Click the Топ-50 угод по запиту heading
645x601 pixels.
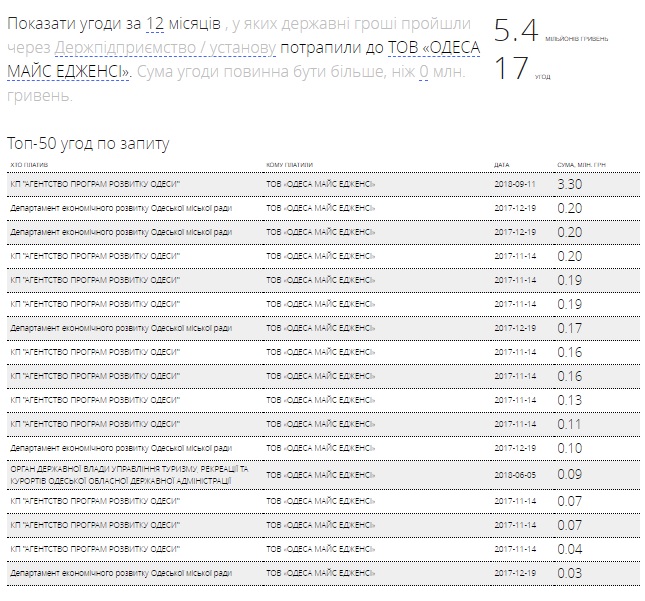tap(88, 144)
